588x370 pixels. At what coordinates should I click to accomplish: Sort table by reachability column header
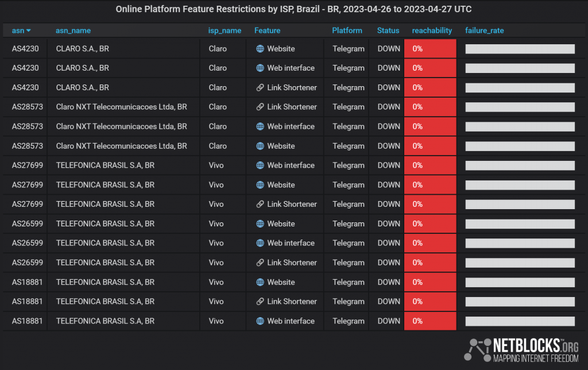tap(432, 31)
